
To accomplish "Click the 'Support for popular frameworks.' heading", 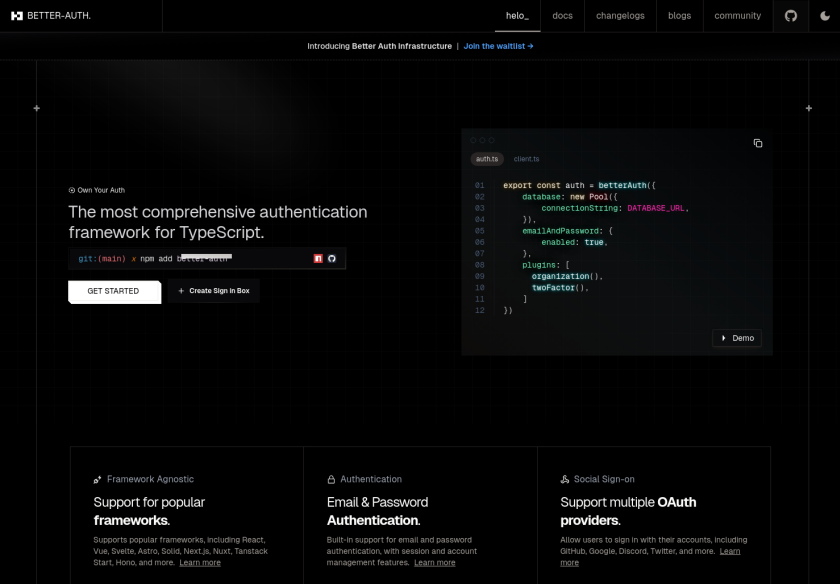I will tap(149, 511).
